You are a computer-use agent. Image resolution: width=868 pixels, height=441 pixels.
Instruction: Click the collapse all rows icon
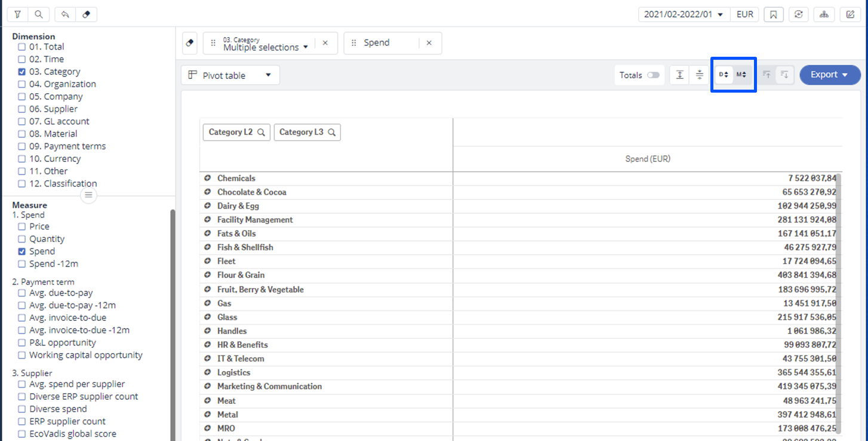tap(700, 75)
